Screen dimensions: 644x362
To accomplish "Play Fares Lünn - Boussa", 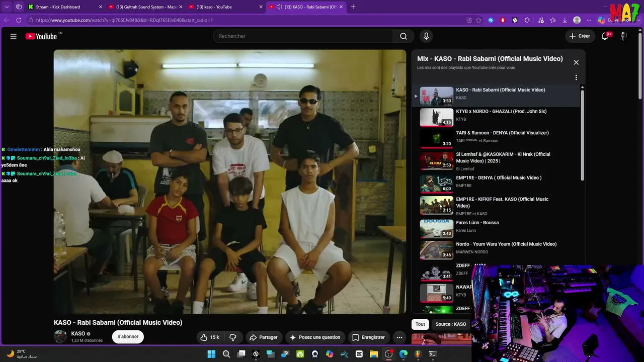I will (496, 228).
